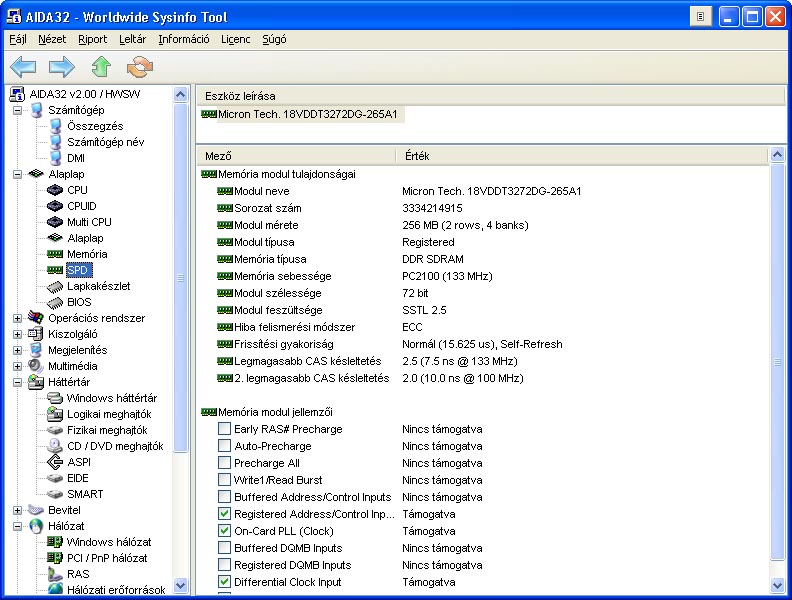Open the Fájl menu
The image size is (792, 600).
18,39
